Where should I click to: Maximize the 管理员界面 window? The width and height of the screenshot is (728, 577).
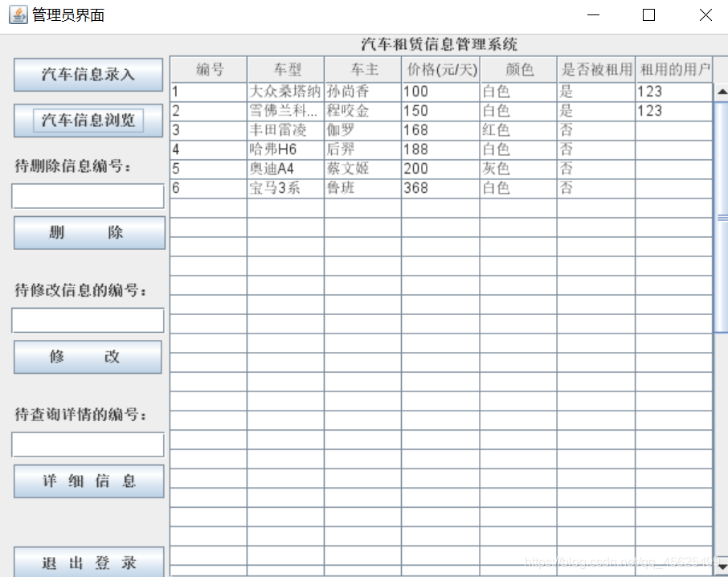click(648, 14)
